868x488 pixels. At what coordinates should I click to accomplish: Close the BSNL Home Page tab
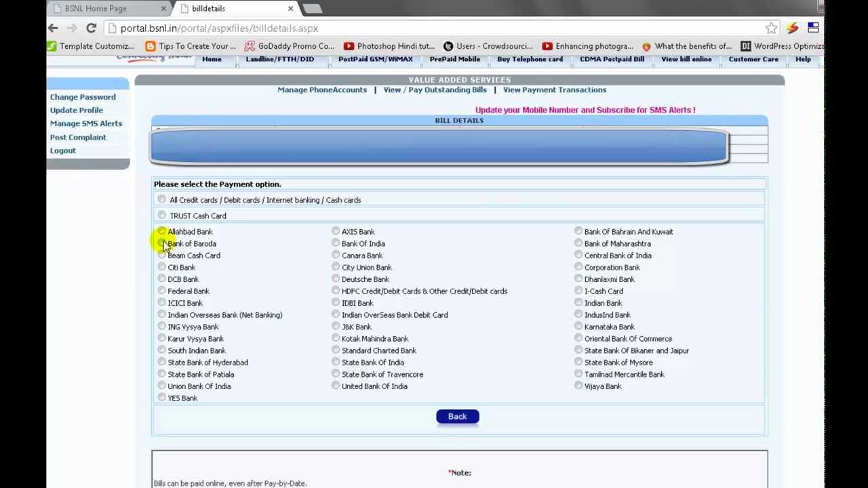pos(163,8)
